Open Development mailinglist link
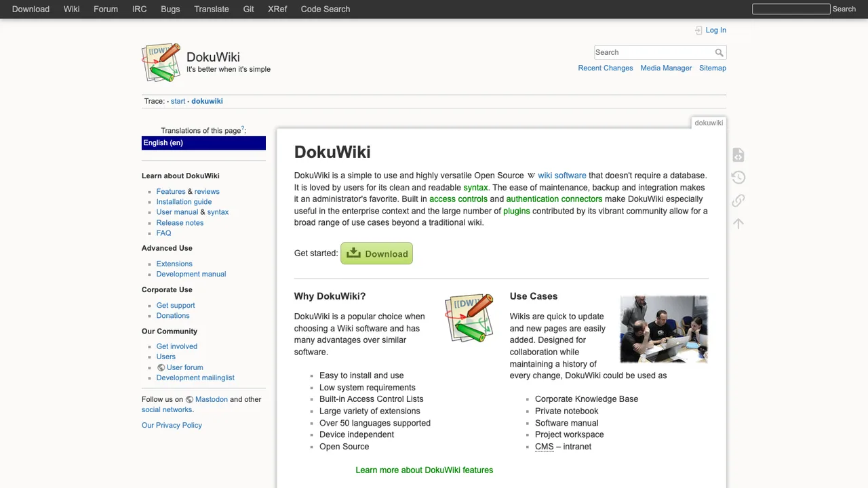 (195, 378)
